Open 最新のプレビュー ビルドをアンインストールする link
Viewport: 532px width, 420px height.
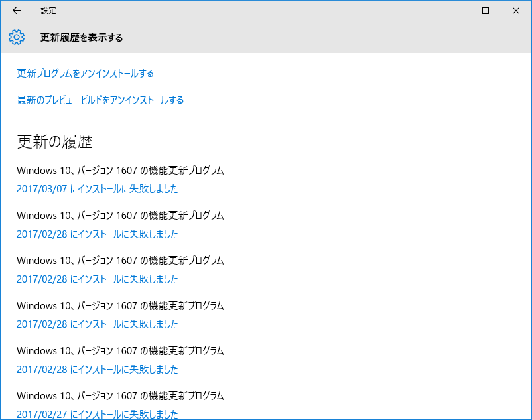tap(100, 100)
